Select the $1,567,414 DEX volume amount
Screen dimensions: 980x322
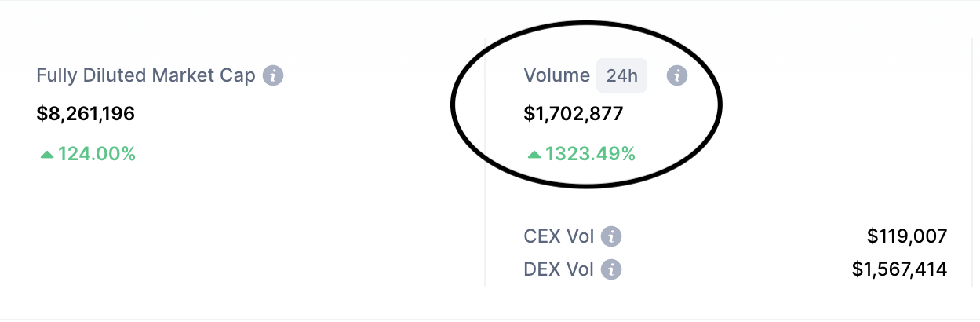click(900, 269)
